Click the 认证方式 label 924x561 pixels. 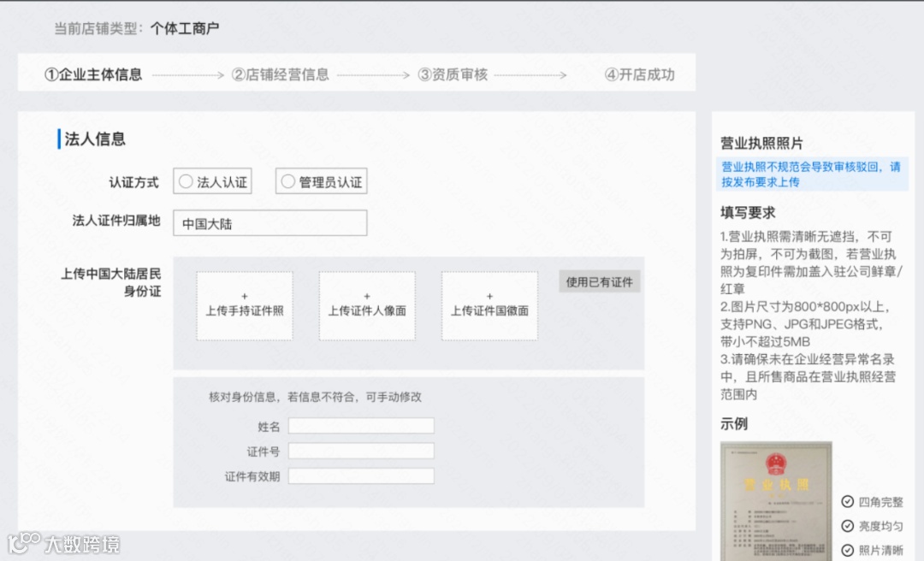[x=133, y=182]
